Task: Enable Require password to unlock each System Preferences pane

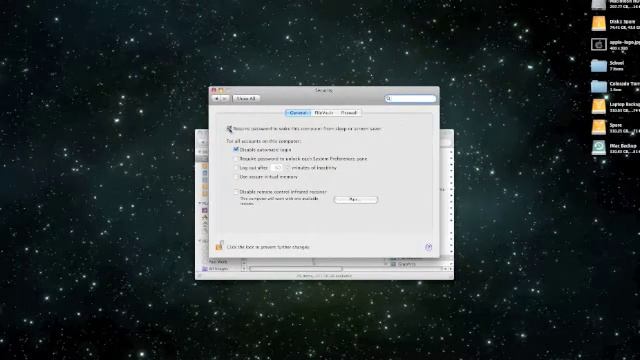Action: [236, 158]
